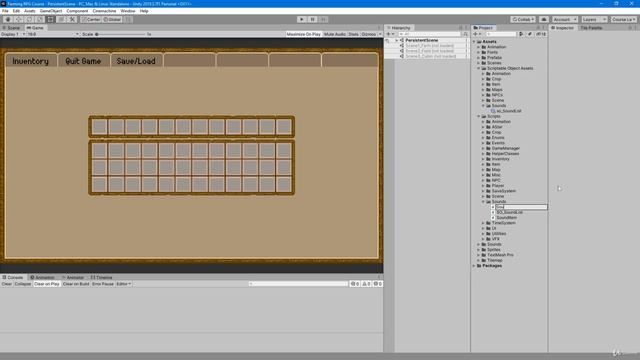Open Console Editor dropdown

coord(124,284)
